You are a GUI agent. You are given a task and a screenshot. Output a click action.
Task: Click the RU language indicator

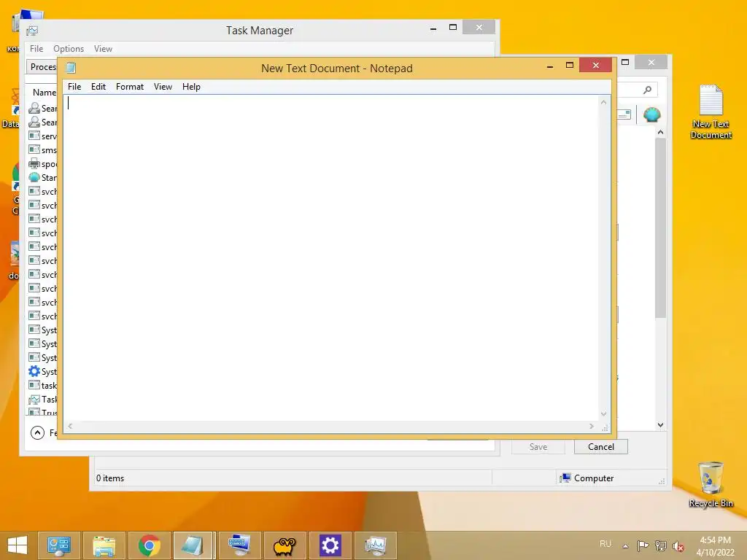[605, 544]
